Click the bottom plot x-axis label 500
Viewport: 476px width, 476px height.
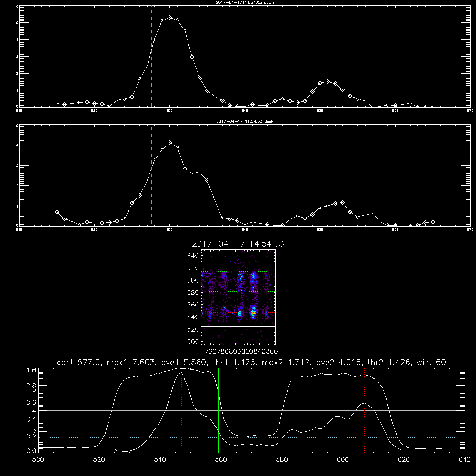[38, 460]
